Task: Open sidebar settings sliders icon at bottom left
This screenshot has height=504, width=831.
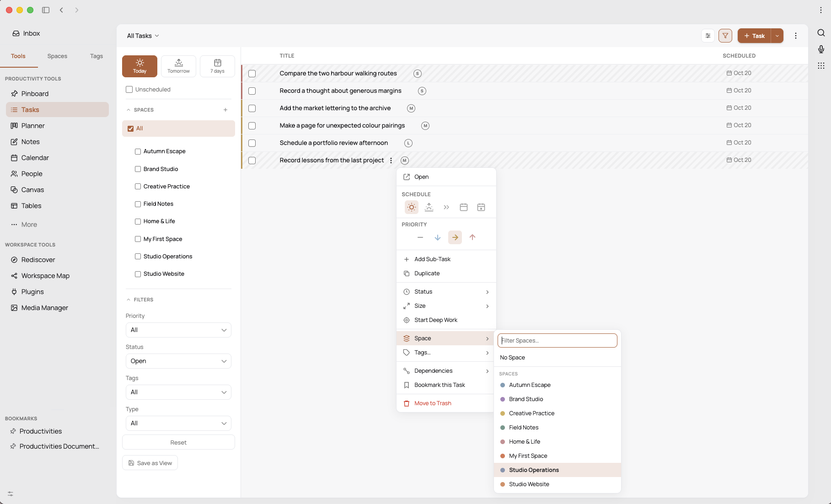Action: pyautogui.click(x=11, y=494)
